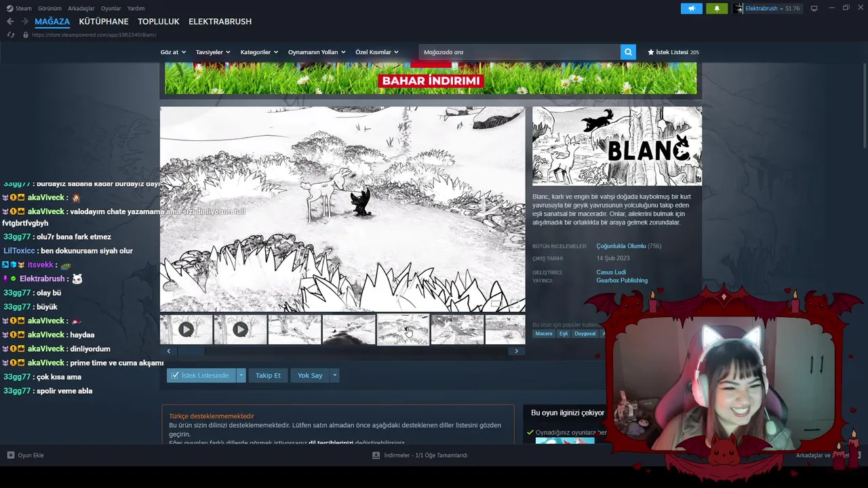The height and width of the screenshot is (488, 868).
Task: Click the store URL address text
Action: (x=95, y=35)
